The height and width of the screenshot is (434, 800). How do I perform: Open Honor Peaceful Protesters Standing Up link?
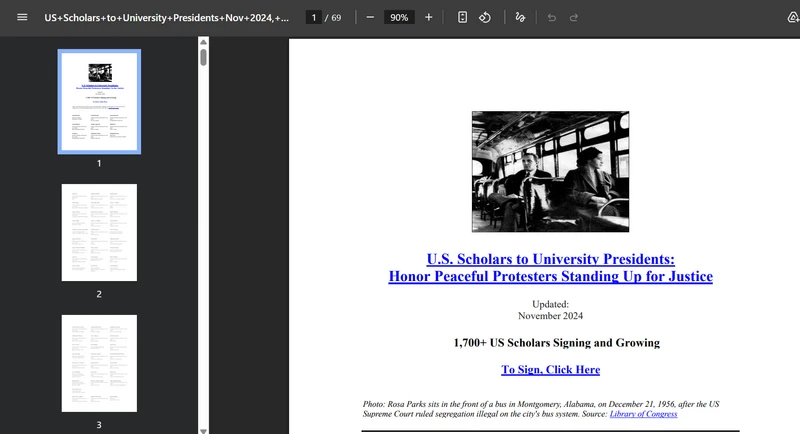click(551, 276)
